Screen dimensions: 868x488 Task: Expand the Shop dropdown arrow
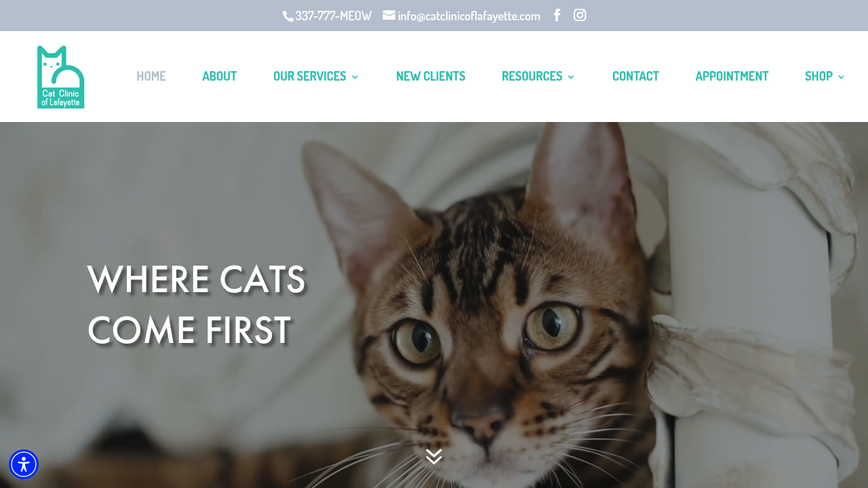tap(842, 77)
